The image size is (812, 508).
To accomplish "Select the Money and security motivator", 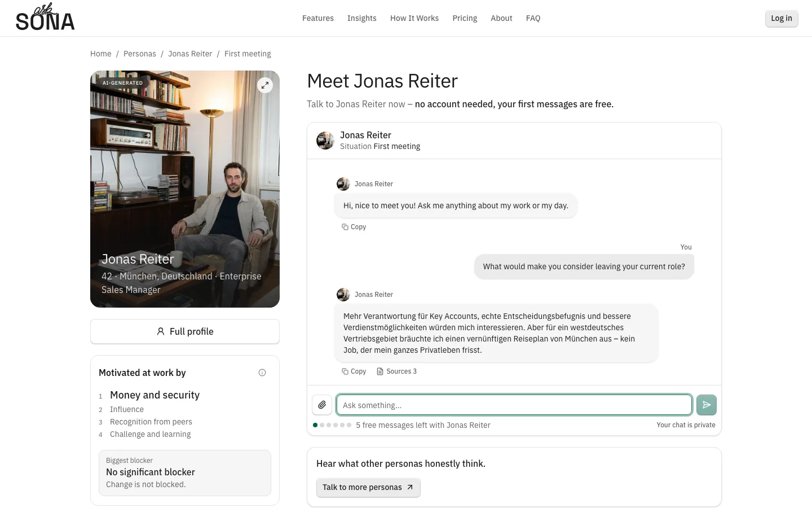I will click(x=155, y=395).
